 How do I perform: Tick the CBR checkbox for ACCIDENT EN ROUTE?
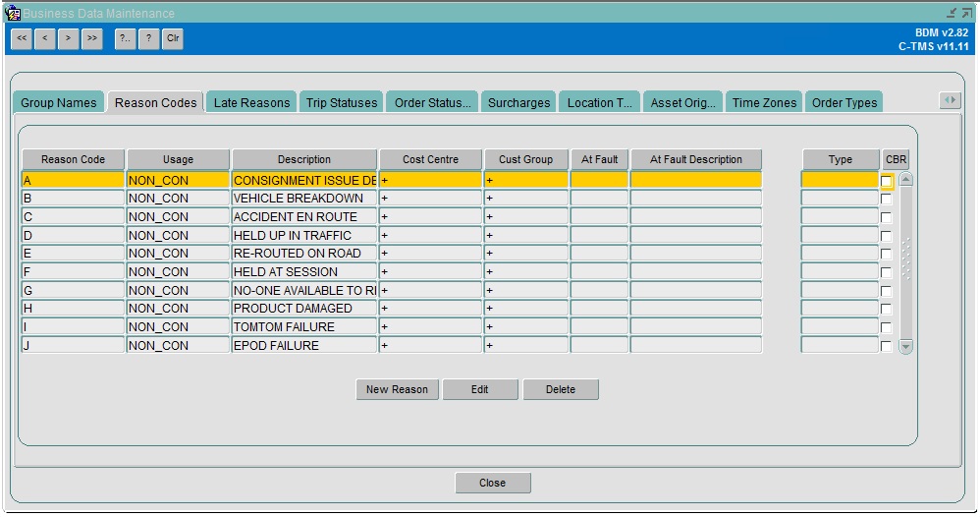[887, 218]
